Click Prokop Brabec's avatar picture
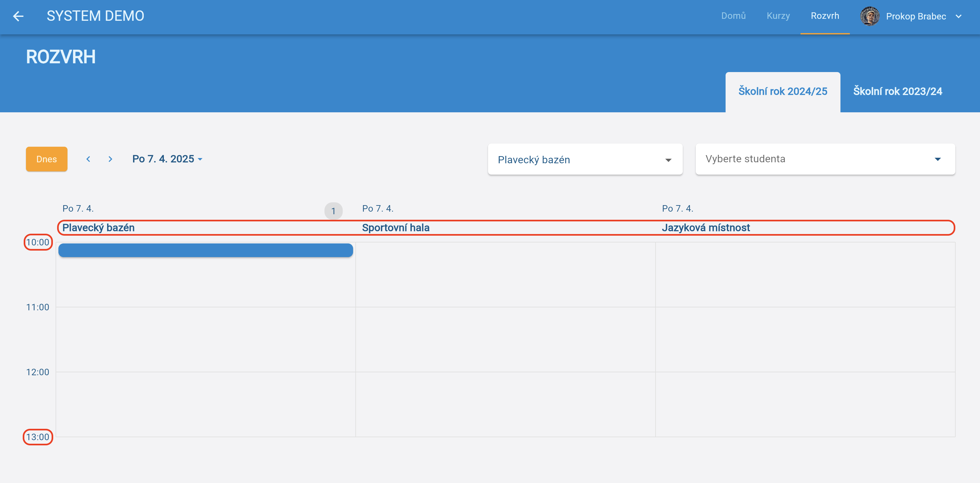The width and height of the screenshot is (980, 483). point(870,16)
